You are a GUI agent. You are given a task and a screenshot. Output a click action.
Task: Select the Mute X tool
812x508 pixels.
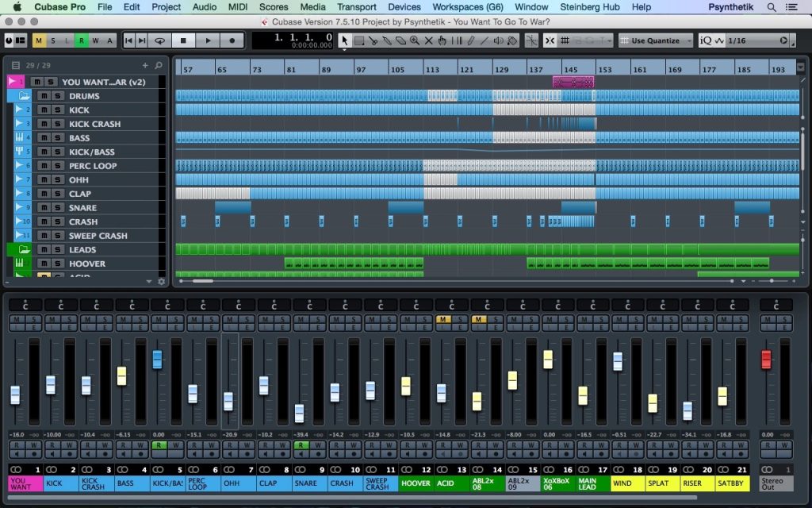[x=428, y=40]
